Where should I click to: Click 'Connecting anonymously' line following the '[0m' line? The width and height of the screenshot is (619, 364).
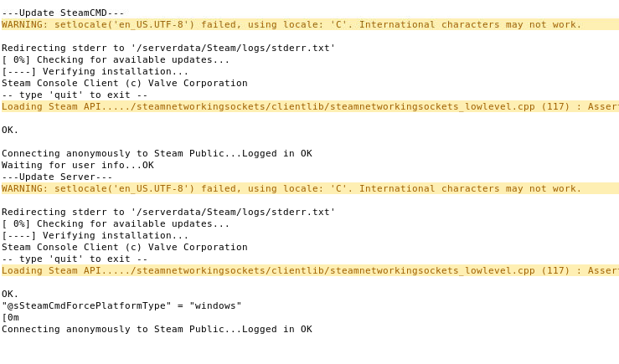click(x=157, y=330)
